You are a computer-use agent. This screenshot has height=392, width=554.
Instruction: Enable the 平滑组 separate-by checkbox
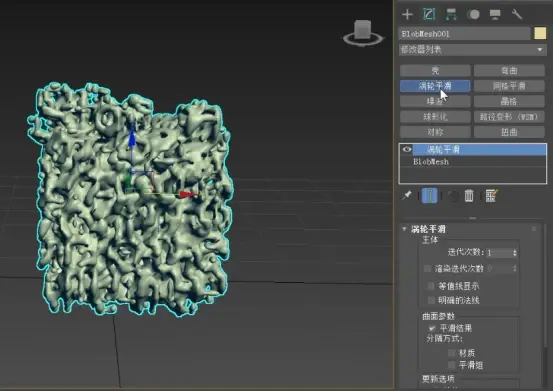452,365
